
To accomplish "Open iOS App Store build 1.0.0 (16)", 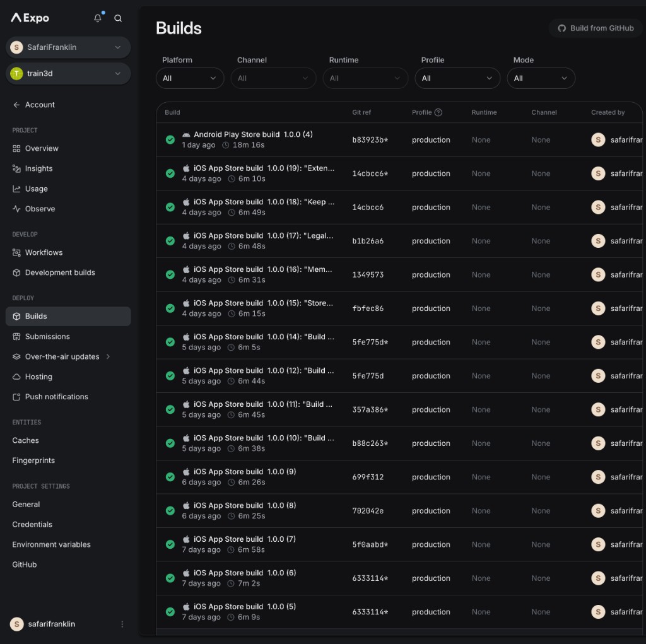I will click(x=263, y=269).
